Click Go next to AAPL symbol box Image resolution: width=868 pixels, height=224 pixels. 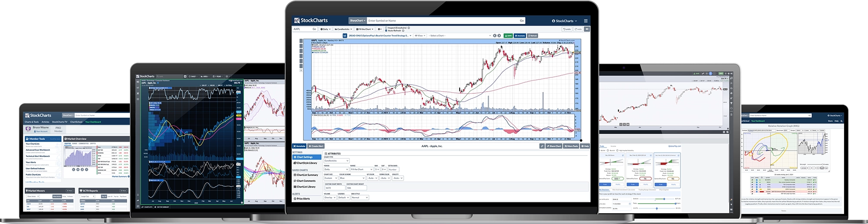[x=314, y=29]
